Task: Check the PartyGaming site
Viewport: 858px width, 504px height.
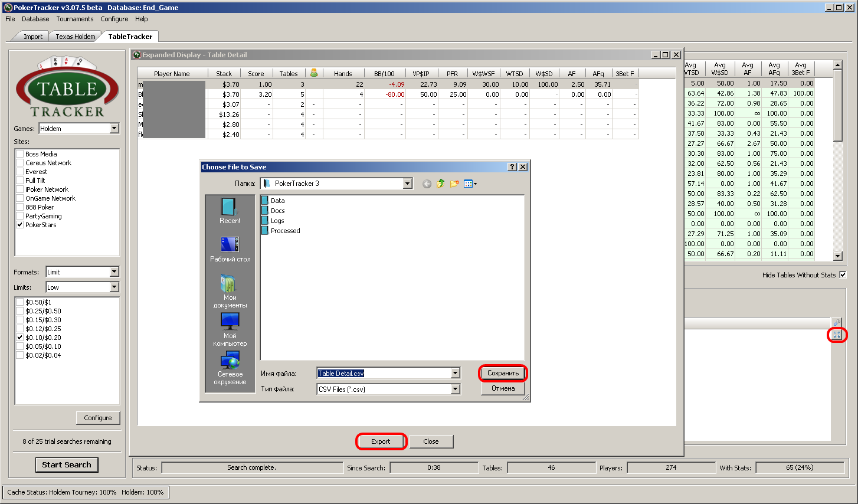Action: (x=19, y=216)
